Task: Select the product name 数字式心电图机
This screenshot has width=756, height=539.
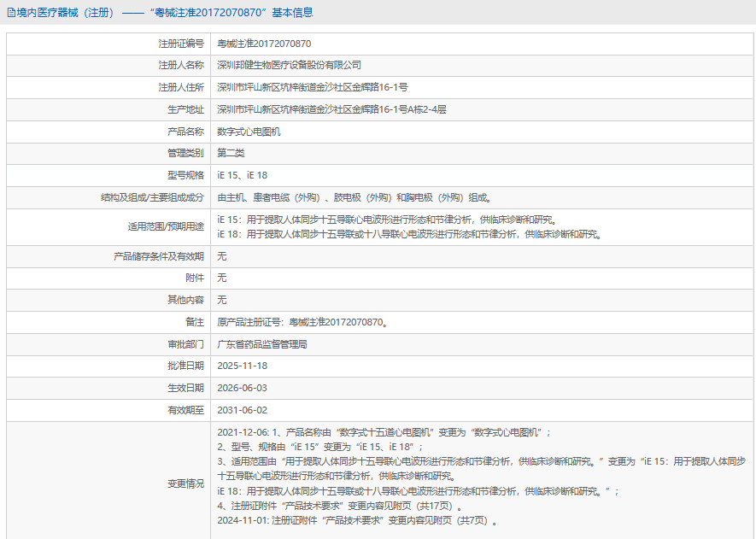Action: tap(249, 132)
